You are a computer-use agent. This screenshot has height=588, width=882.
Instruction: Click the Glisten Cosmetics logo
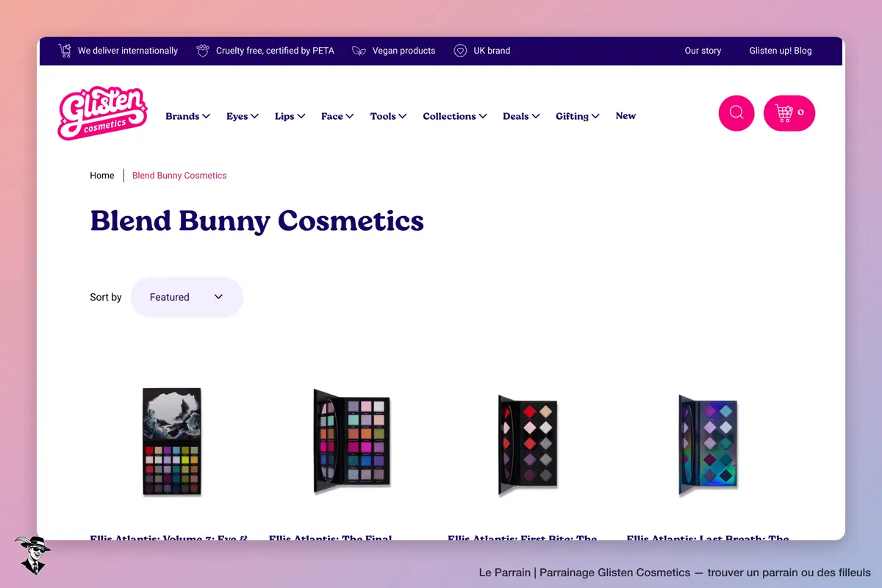tap(102, 113)
